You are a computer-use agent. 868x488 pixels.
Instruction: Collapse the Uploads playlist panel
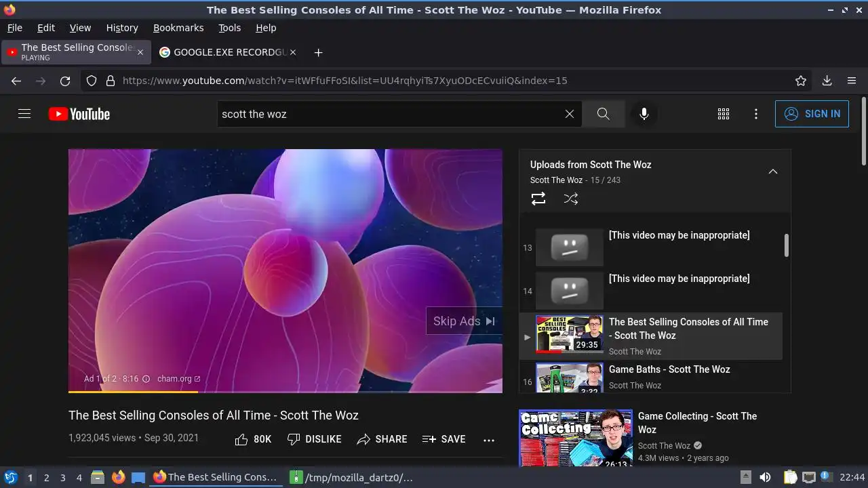[772, 171]
